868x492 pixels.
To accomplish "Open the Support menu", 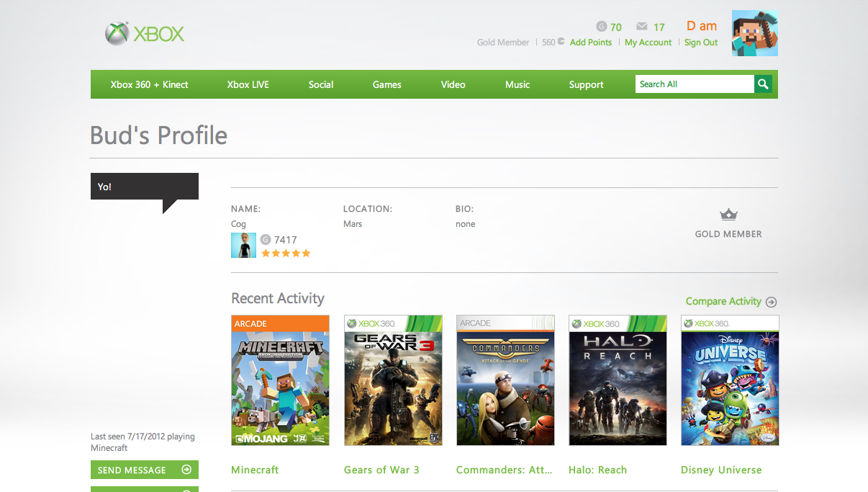I will coord(586,84).
